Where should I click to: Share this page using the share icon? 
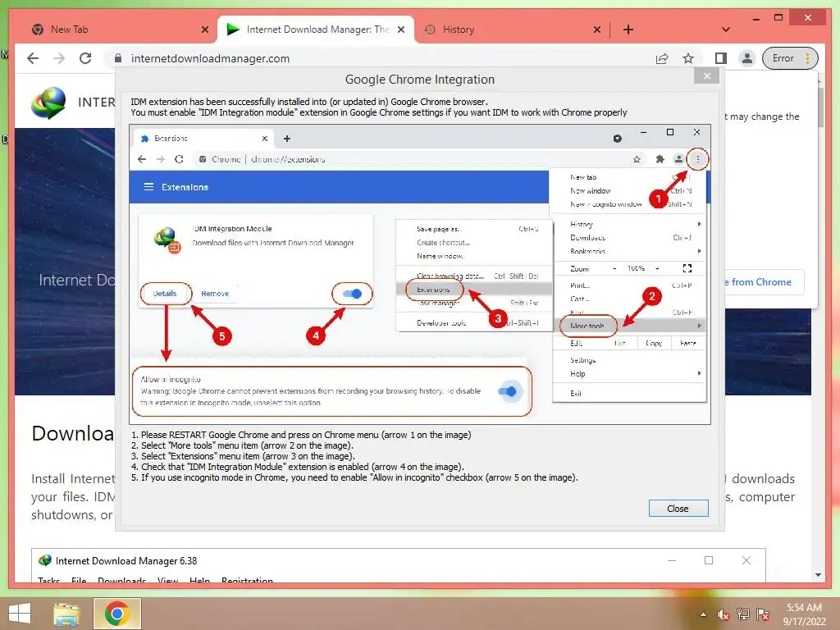(x=662, y=58)
